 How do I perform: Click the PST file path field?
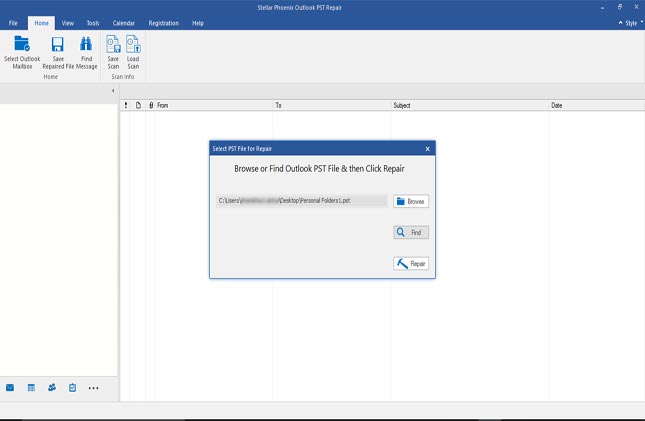302,201
